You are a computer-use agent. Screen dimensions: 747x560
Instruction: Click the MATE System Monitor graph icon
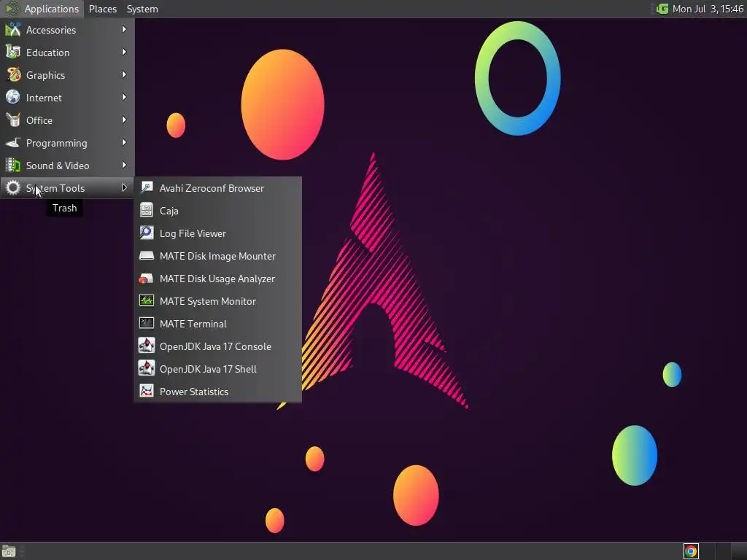[146, 301]
